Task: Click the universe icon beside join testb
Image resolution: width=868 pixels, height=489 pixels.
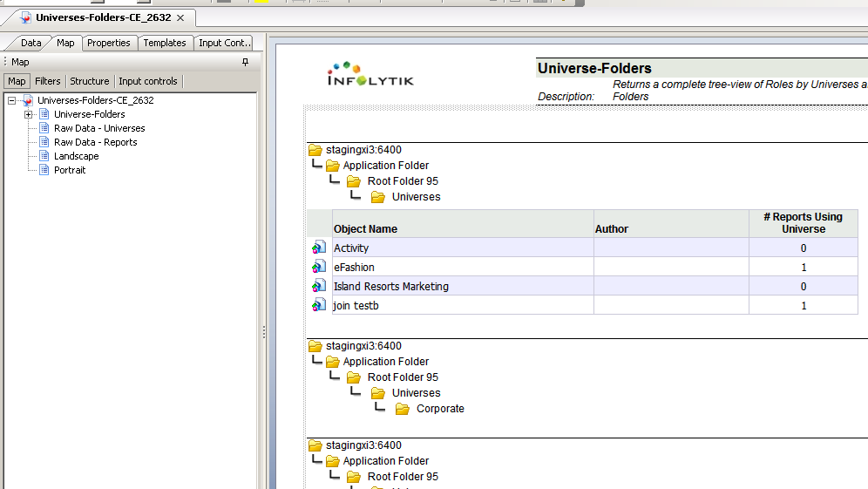Action: 319,306
